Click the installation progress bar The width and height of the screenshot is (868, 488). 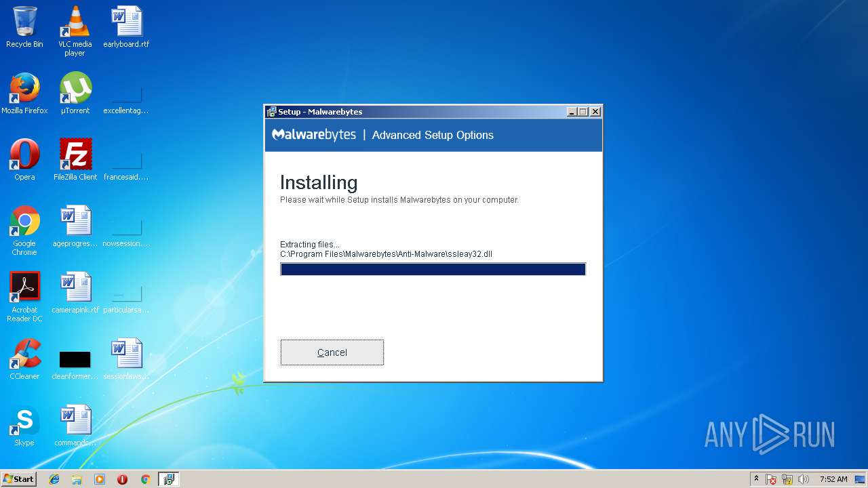pos(433,269)
